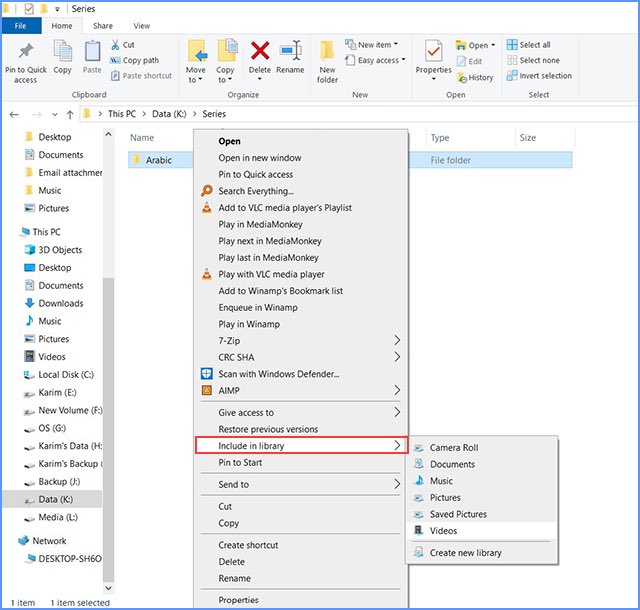Click Invert selection in the ribbon

[539, 76]
